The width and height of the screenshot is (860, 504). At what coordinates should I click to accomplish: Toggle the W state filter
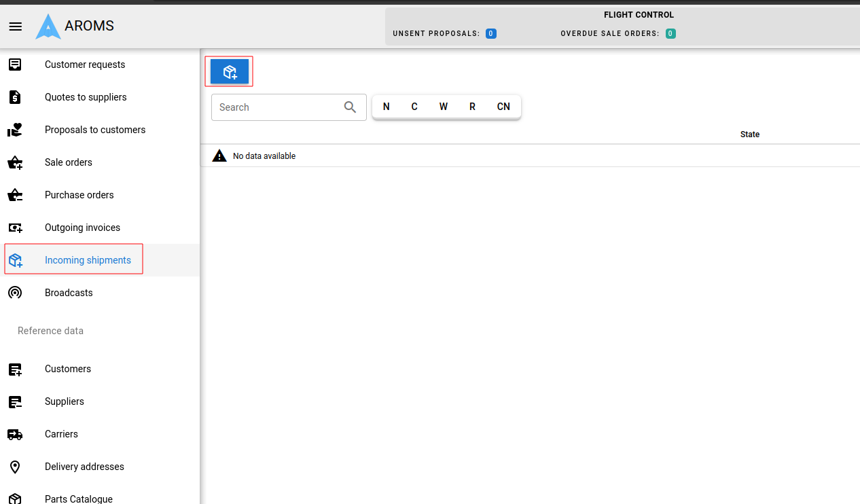pos(443,107)
